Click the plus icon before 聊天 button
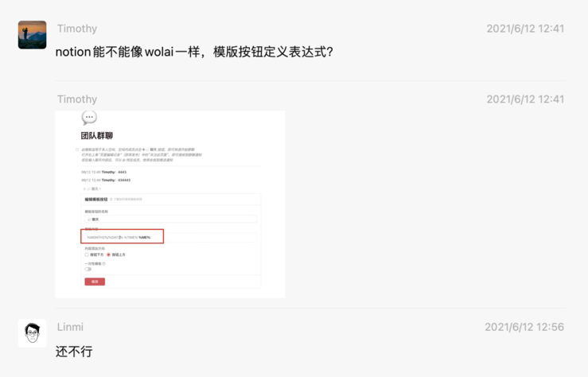Image resolution: width=588 pixels, height=377 pixels. [84, 188]
